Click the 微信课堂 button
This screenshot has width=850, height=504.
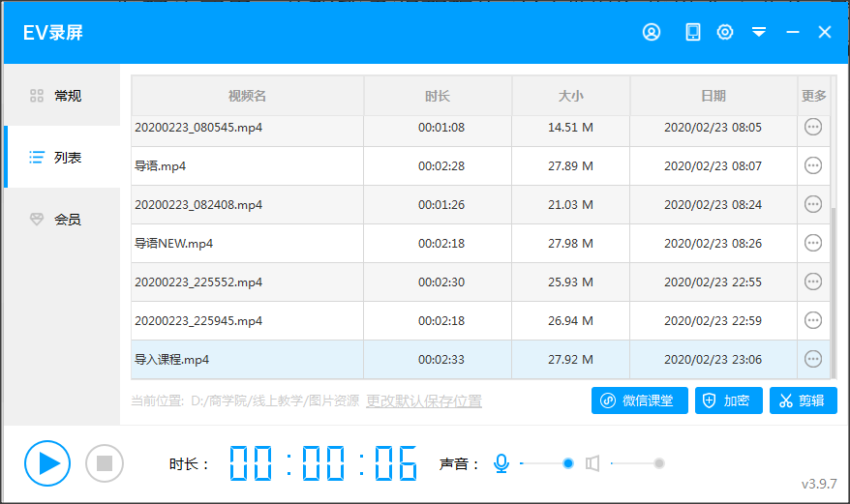coord(639,400)
